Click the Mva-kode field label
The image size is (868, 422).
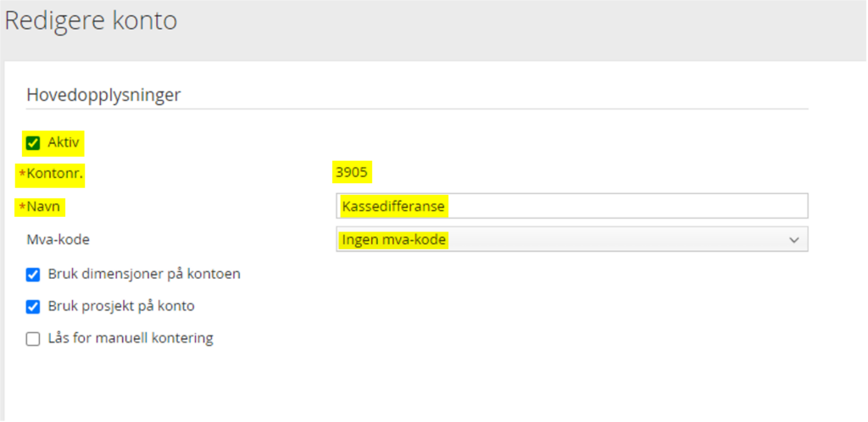(x=58, y=240)
